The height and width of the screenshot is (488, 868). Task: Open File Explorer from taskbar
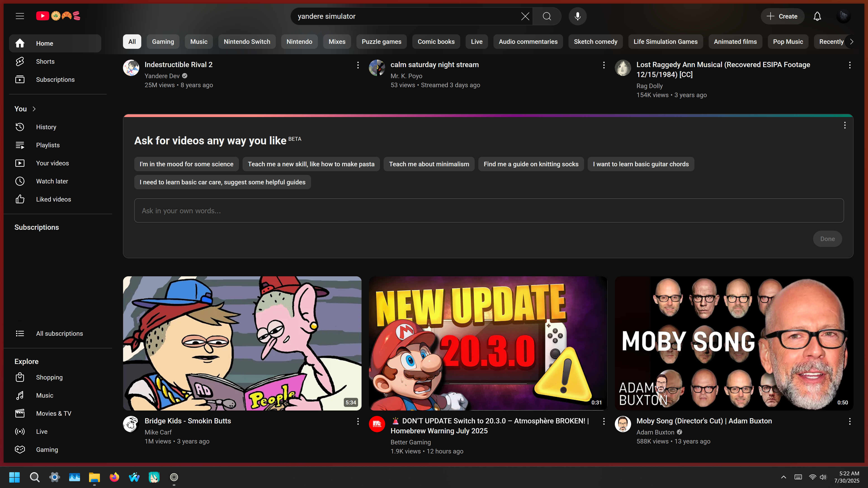click(x=94, y=477)
